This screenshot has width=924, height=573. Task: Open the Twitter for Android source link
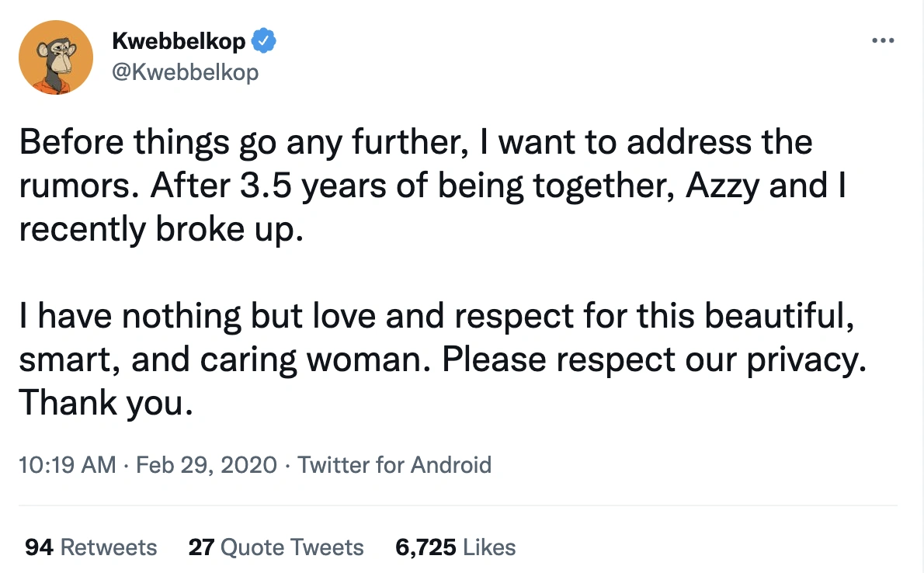coord(394,465)
